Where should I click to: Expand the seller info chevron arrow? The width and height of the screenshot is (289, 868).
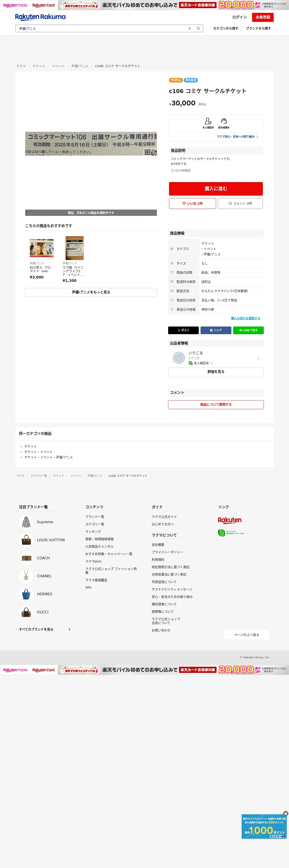[258, 358]
